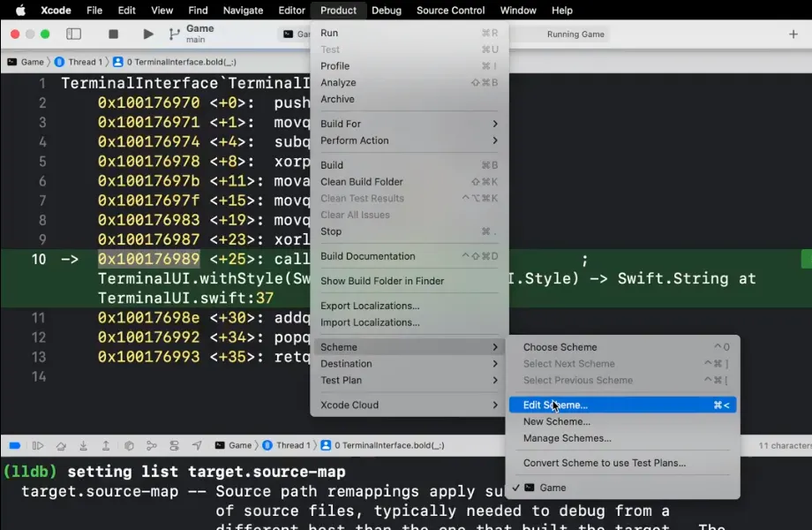
Task: Expand the Xcode Cloud submenu
Action: 410,405
